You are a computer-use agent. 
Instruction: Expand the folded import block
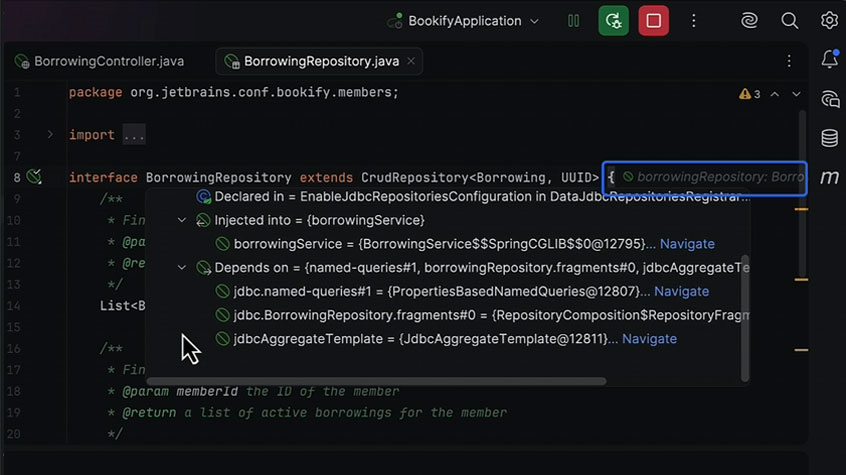(50, 134)
